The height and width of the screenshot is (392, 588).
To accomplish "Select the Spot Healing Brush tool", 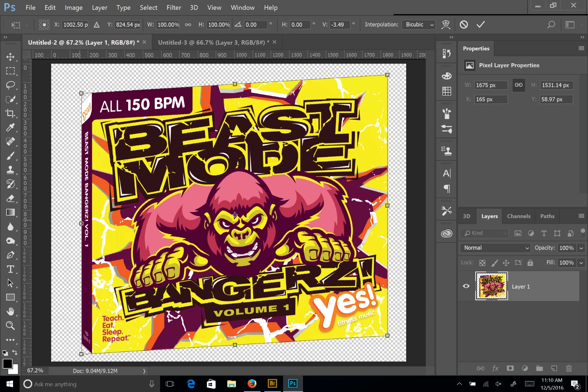I will coord(10,142).
